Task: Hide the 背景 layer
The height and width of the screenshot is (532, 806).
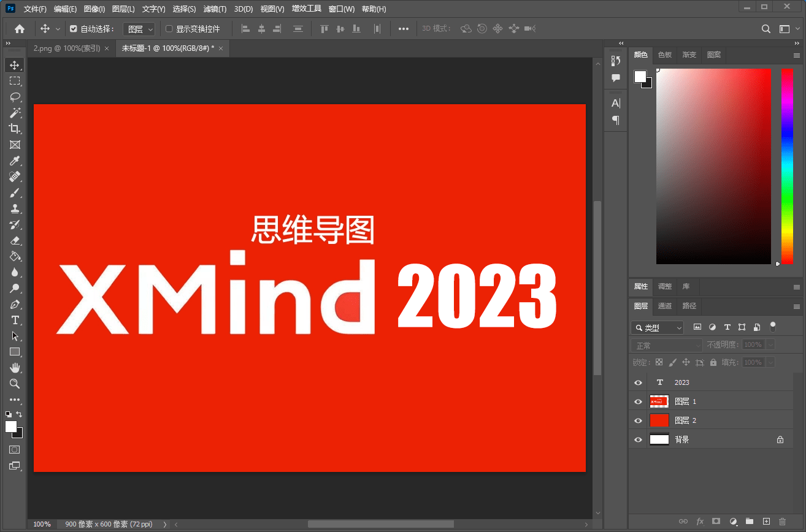Action: (x=638, y=439)
